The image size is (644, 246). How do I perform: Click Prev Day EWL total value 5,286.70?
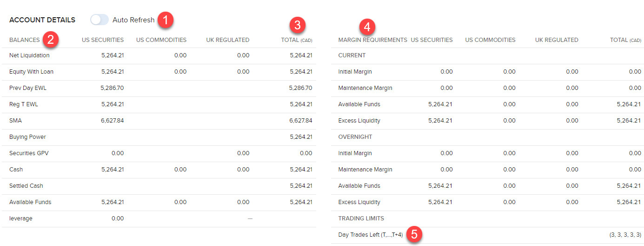pyautogui.click(x=300, y=88)
